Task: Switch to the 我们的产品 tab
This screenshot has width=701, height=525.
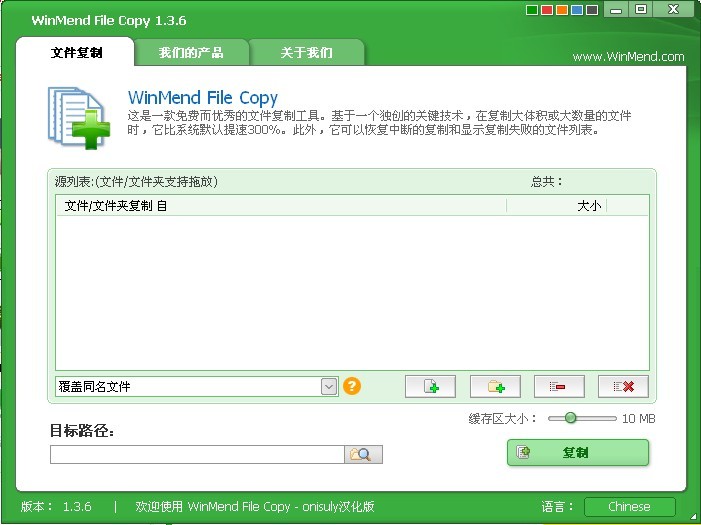Action: tap(191, 52)
